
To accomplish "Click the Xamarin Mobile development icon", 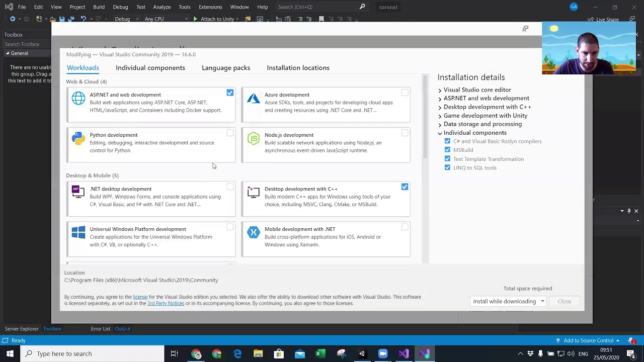I will 253,232.
